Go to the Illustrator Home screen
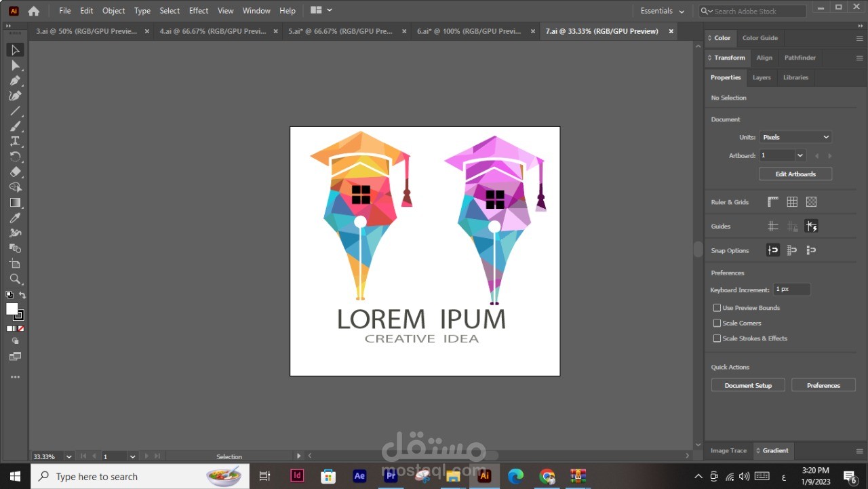 tap(33, 11)
